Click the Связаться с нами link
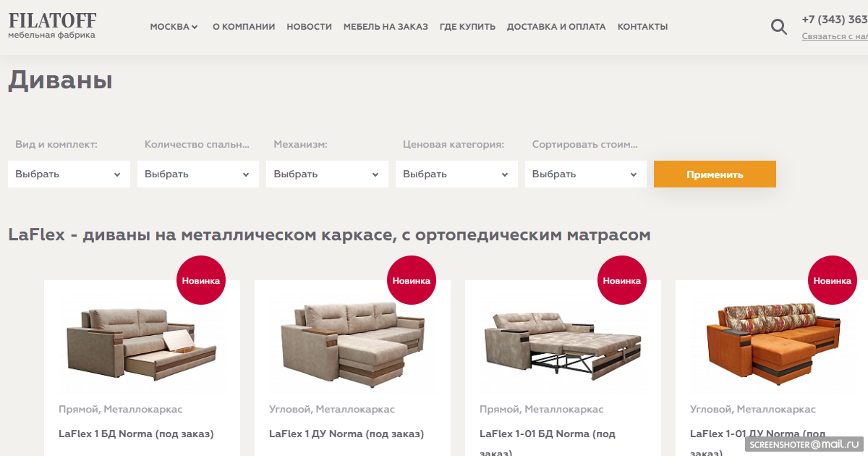This screenshot has height=456, width=868. 835,36
